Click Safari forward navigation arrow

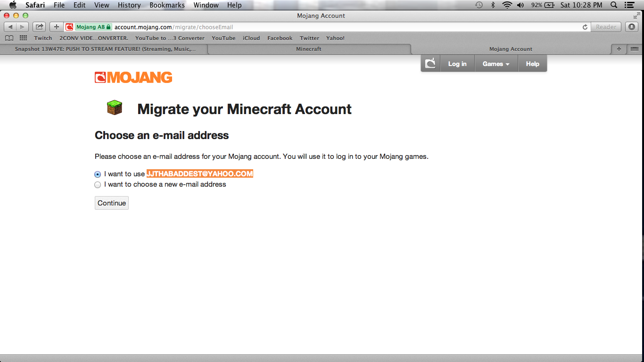point(23,27)
